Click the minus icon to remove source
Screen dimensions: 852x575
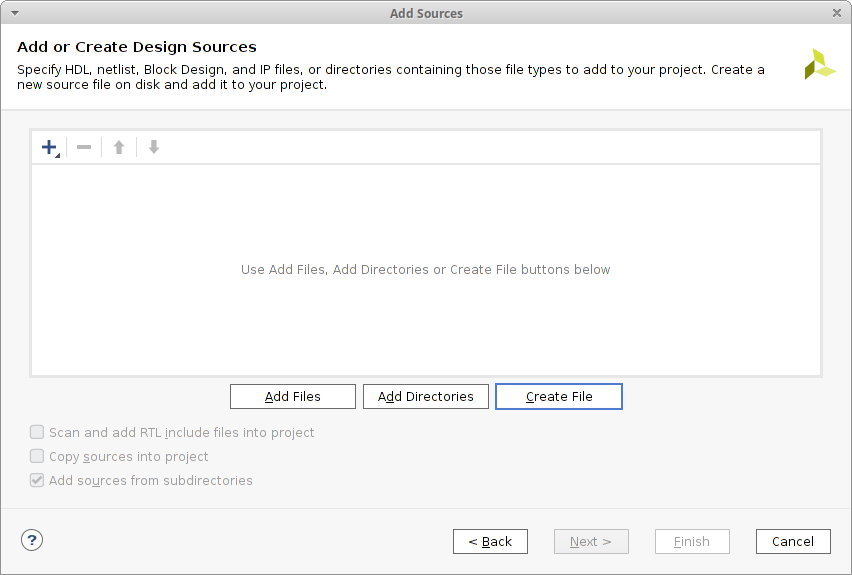pyautogui.click(x=84, y=147)
